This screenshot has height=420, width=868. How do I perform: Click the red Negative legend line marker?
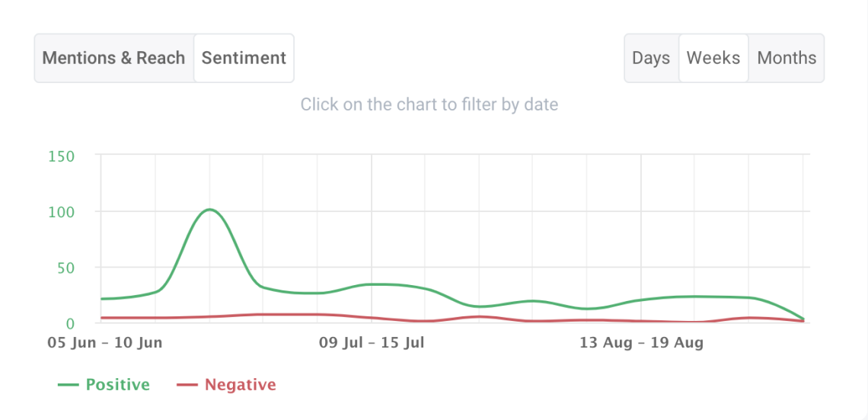[187, 385]
